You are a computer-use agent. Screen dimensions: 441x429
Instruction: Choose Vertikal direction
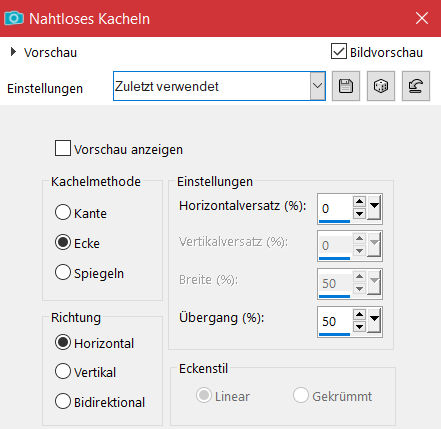click(63, 371)
